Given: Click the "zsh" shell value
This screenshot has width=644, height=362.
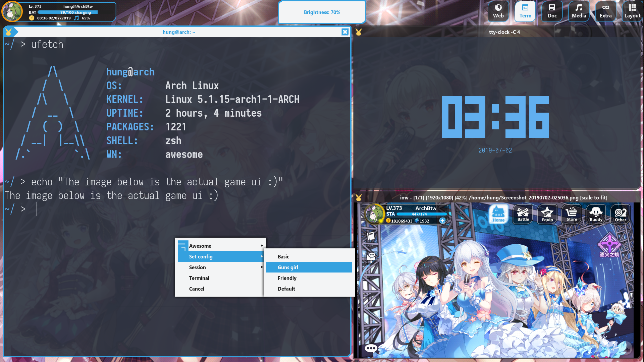Looking at the screenshot, I should click(x=173, y=141).
